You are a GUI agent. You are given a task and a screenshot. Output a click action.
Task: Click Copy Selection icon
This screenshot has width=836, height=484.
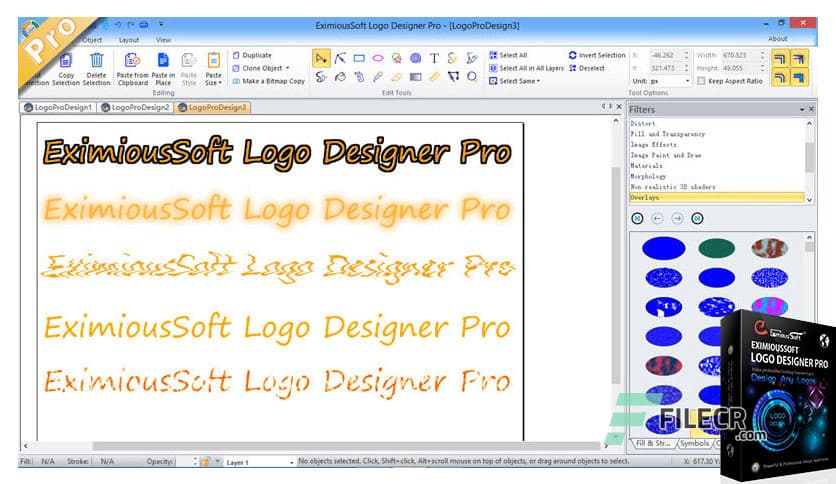point(66,60)
